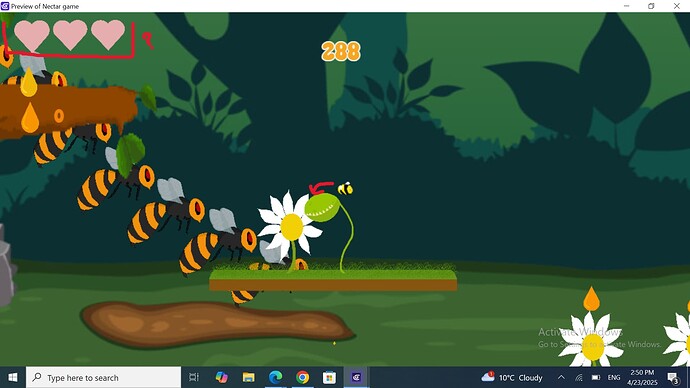Screen dimensions: 690x388
Task: Open Microsoft Store from taskbar
Action: [x=329, y=377]
